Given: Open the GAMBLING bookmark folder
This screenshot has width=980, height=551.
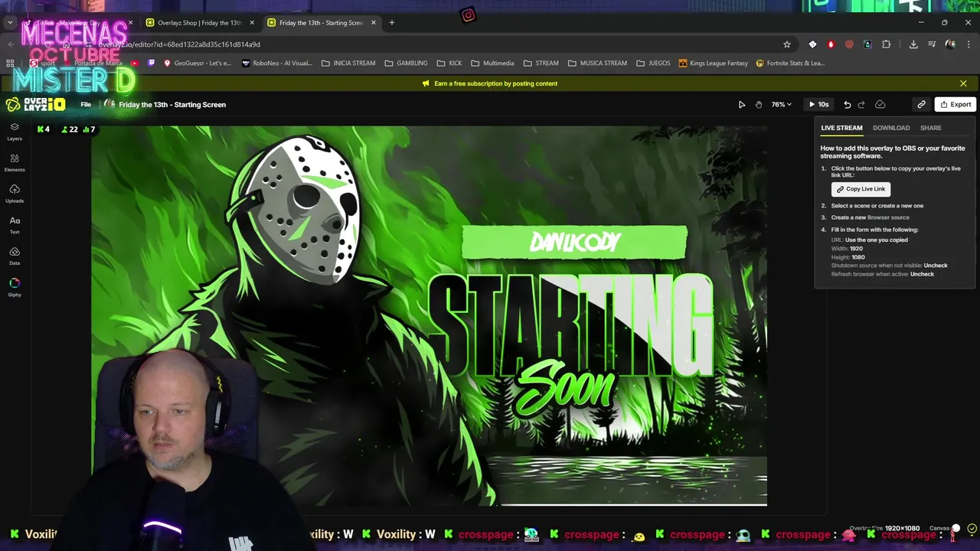Looking at the screenshot, I should pos(406,64).
